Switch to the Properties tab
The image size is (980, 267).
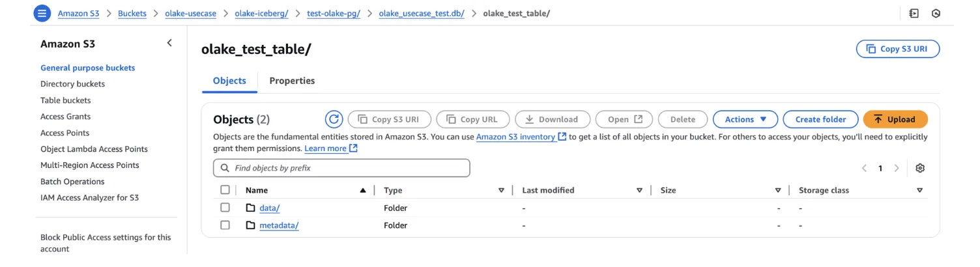pyautogui.click(x=292, y=81)
